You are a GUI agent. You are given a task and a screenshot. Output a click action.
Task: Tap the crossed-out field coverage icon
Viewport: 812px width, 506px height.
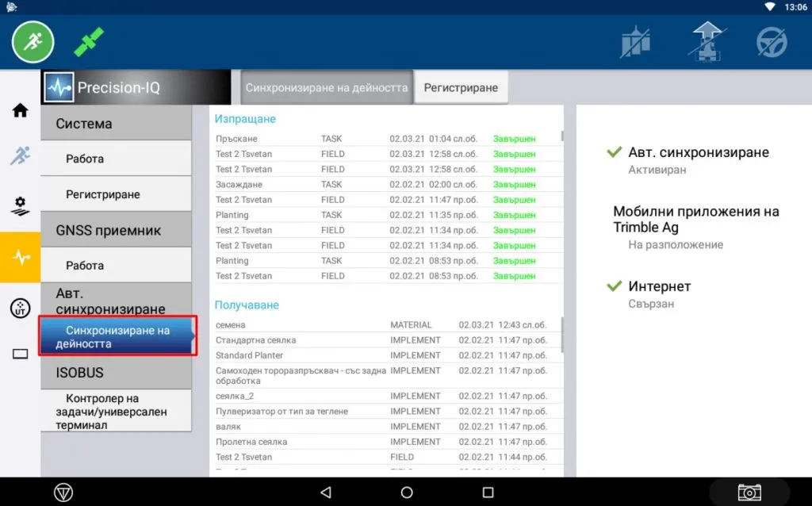click(635, 42)
